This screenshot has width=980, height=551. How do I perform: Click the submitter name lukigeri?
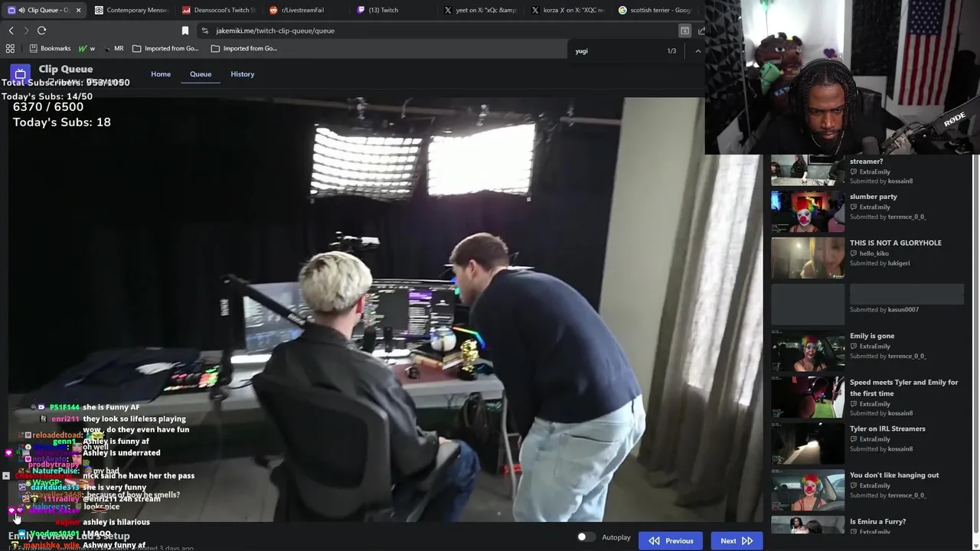click(899, 263)
